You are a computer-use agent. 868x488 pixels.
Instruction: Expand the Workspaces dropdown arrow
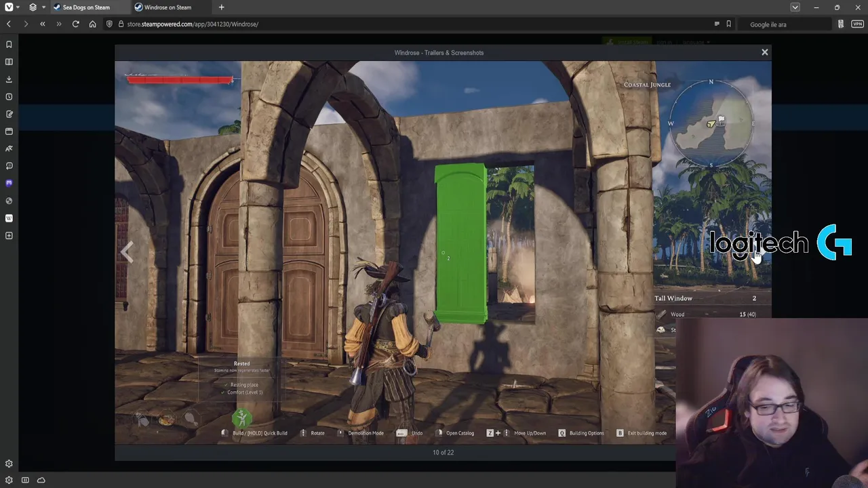[43, 7]
